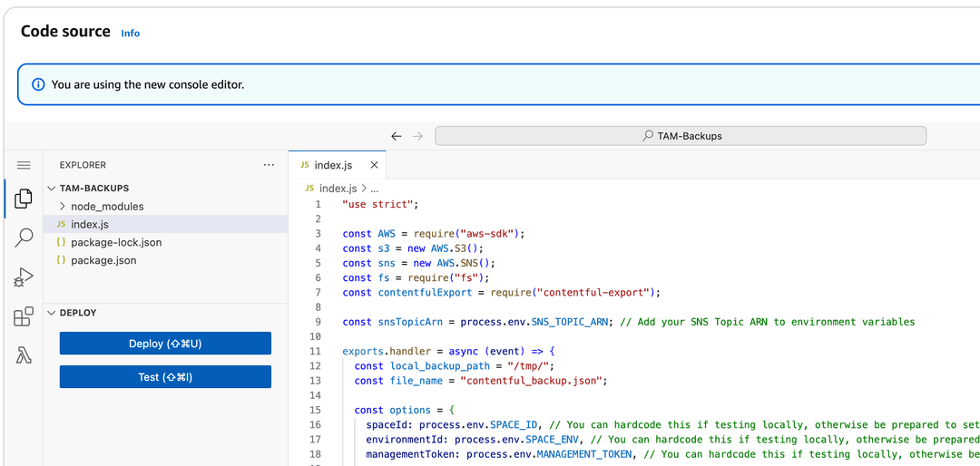
Task: Open the Lambda icon in activity bar
Action: 24,355
